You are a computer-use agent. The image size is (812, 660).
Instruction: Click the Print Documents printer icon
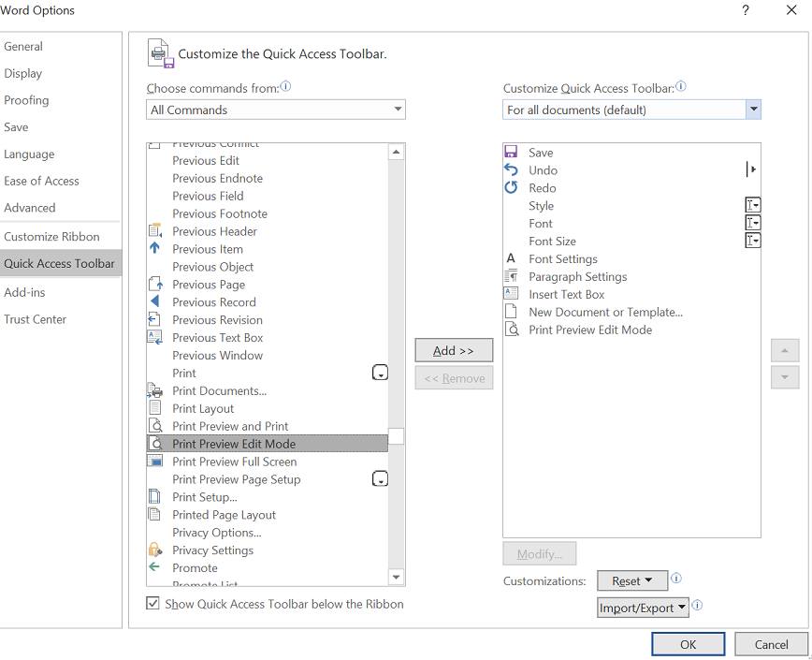tap(155, 390)
